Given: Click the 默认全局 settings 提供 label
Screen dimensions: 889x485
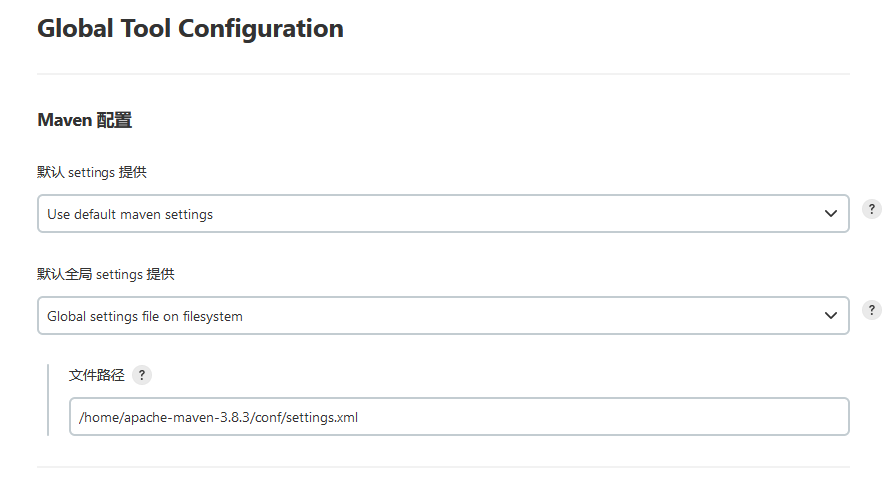Looking at the screenshot, I should [106, 275].
